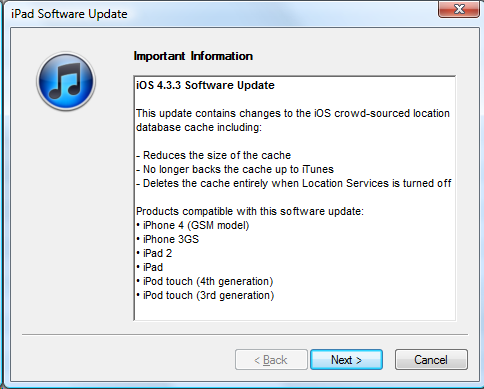This screenshot has width=484, height=389.
Task: Click the blue iTunes music note icon
Action: point(66,81)
